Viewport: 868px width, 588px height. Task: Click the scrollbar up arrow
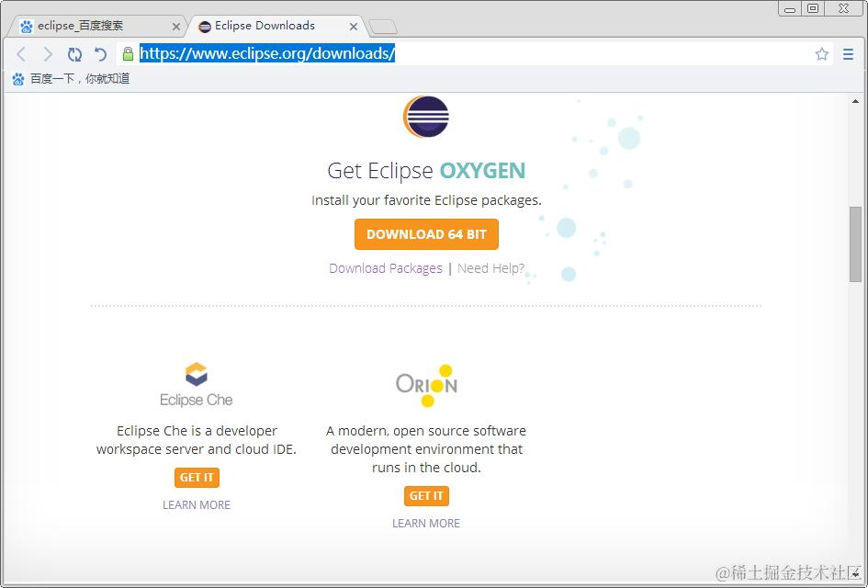855,101
